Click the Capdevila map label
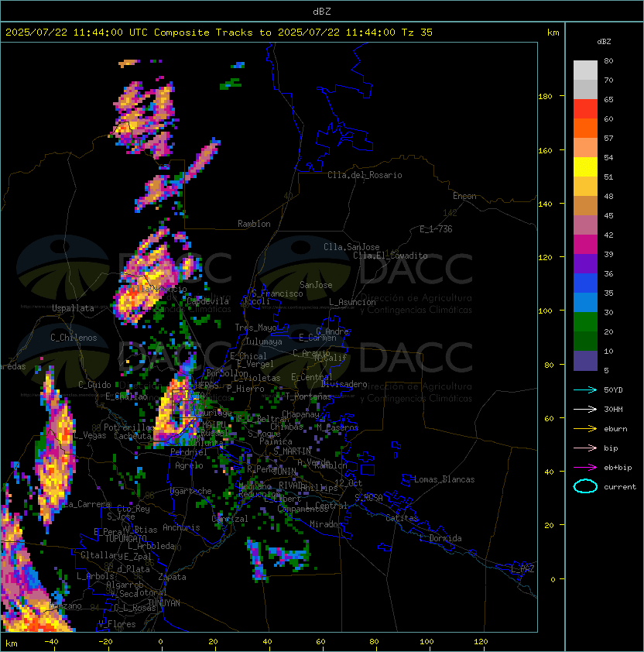This screenshot has height=652, width=644. [207, 301]
